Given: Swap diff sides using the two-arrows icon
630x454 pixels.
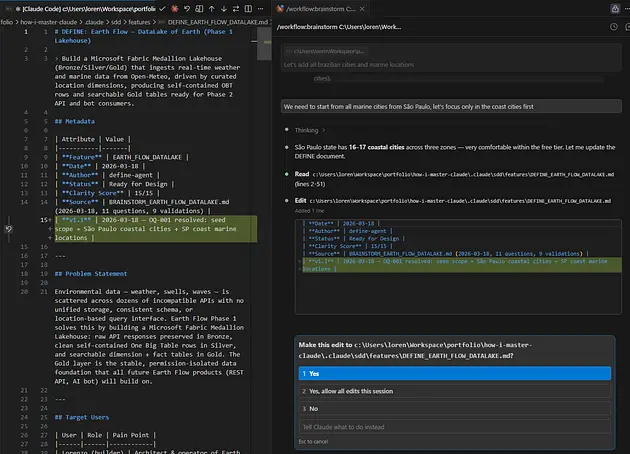Looking at the screenshot, I should pos(236,8).
